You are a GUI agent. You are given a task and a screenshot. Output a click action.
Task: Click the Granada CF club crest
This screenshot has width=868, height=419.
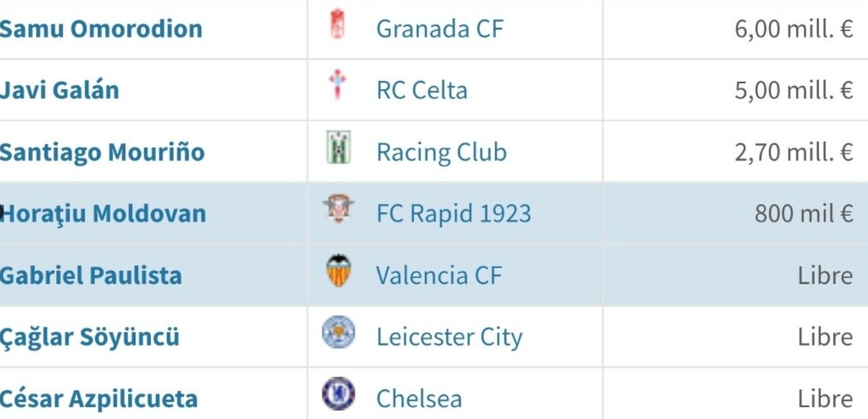338,25
